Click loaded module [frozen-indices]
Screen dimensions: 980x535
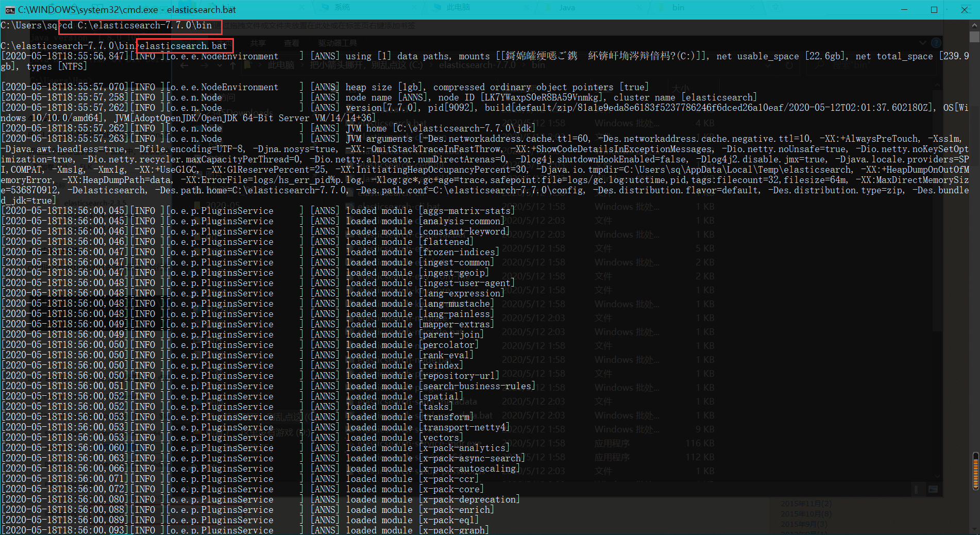click(423, 252)
